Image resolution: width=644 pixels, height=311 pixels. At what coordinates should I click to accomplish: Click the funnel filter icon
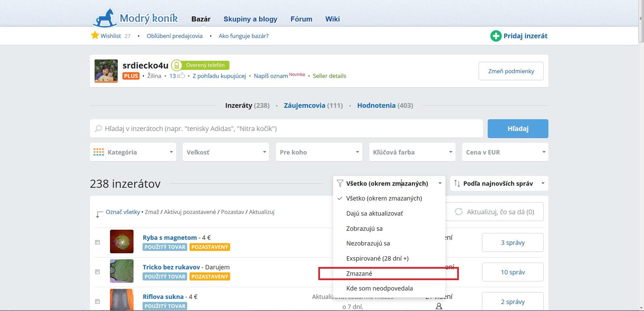pyautogui.click(x=340, y=183)
